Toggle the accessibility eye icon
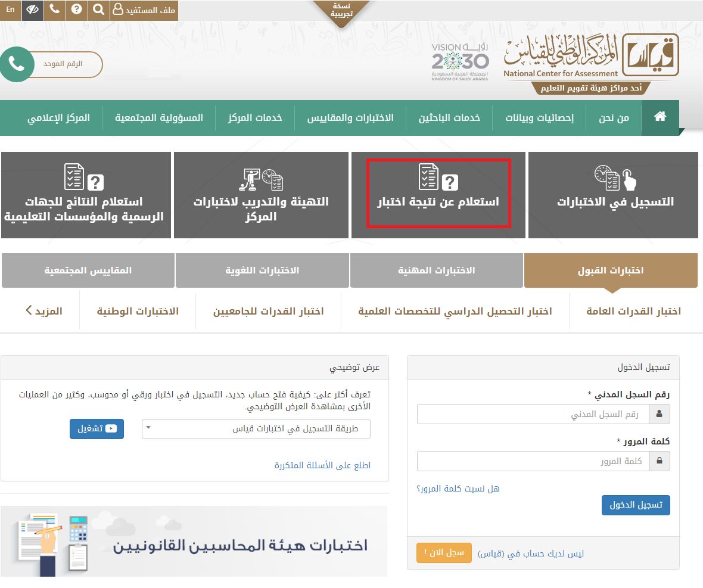 32,10
